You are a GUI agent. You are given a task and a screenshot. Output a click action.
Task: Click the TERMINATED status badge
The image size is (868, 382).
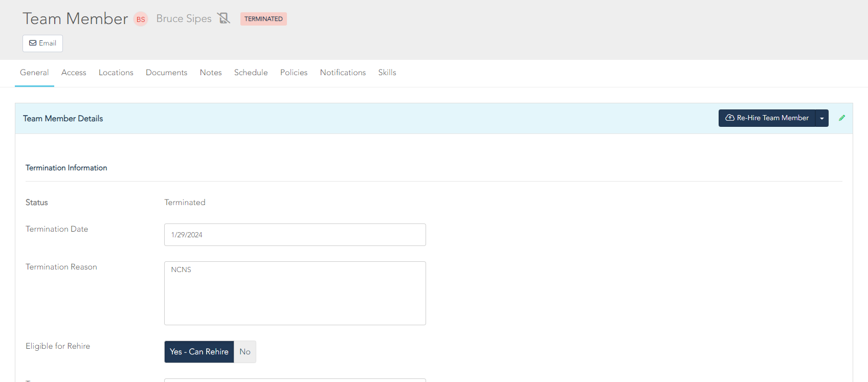pos(263,19)
